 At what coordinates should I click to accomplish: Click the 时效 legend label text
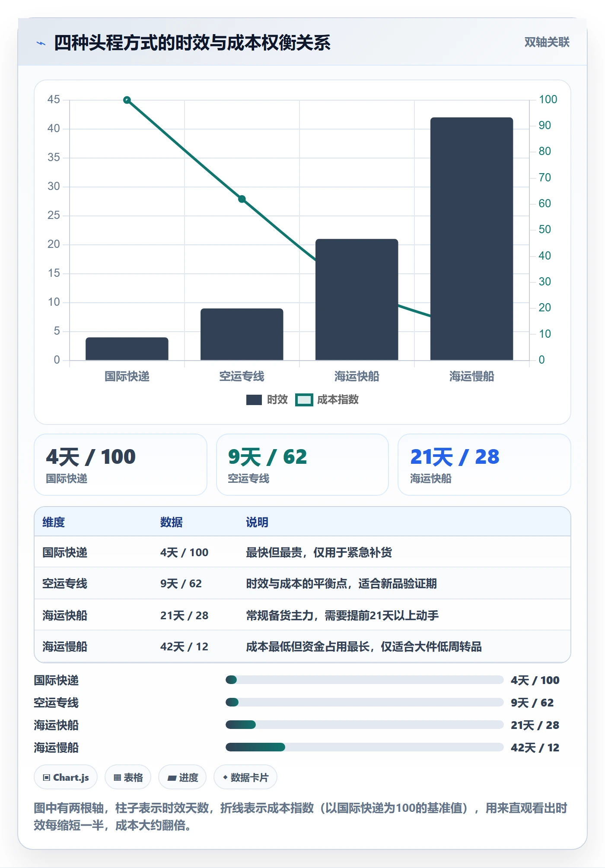coord(277,400)
